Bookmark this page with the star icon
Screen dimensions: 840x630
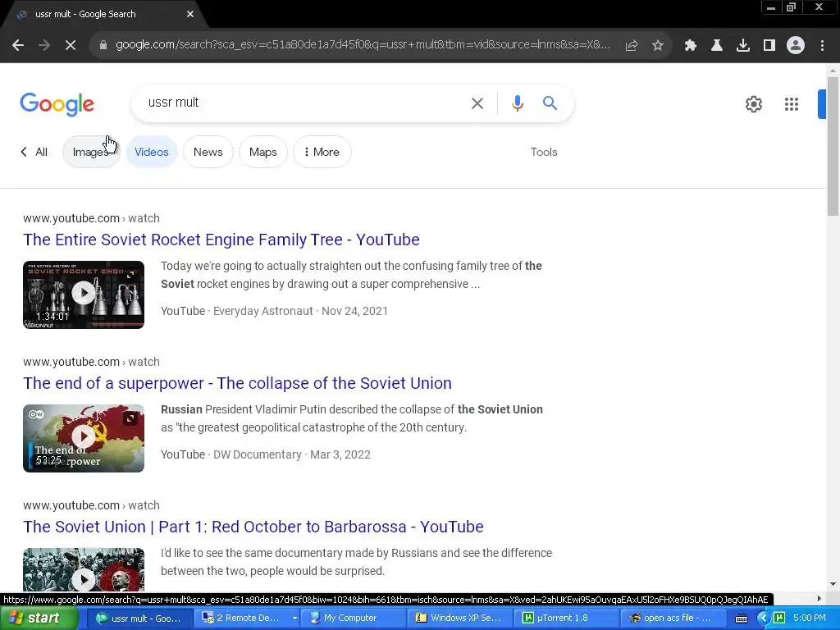pos(658,46)
